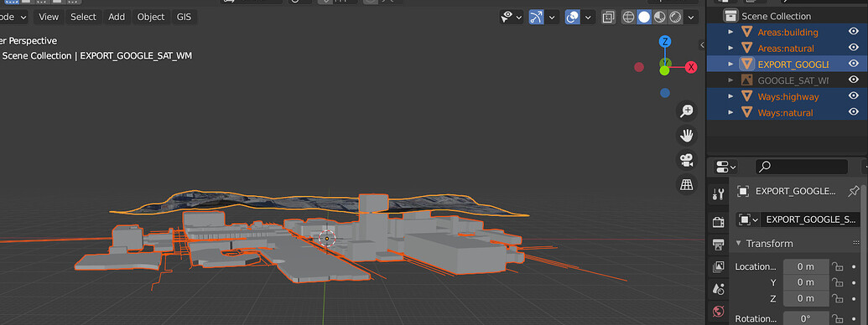The height and width of the screenshot is (325, 868).
Task: Click the zoom view magnifier icon
Action: [686, 111]
